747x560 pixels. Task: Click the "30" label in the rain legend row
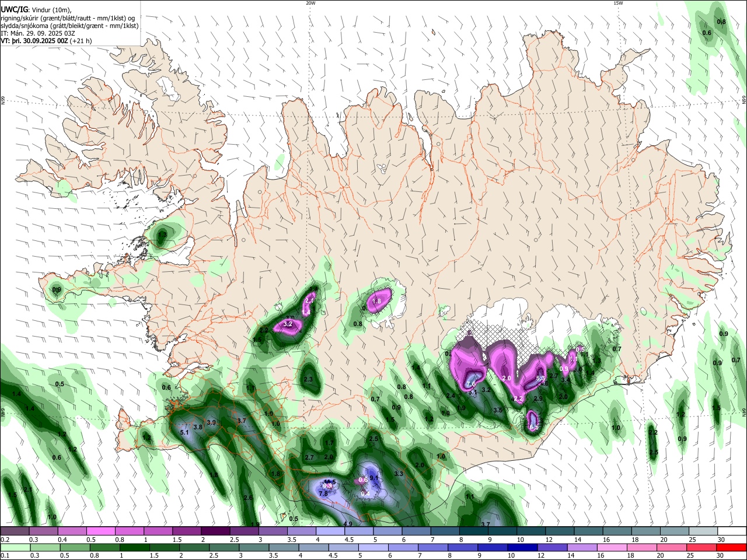[x=721, y=555]
